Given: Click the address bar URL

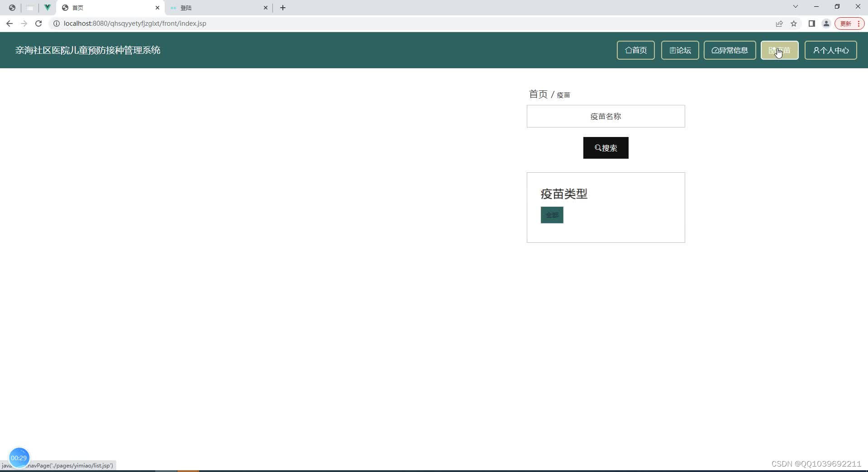Looking at the screenshot, I should (x=135, y=24).
